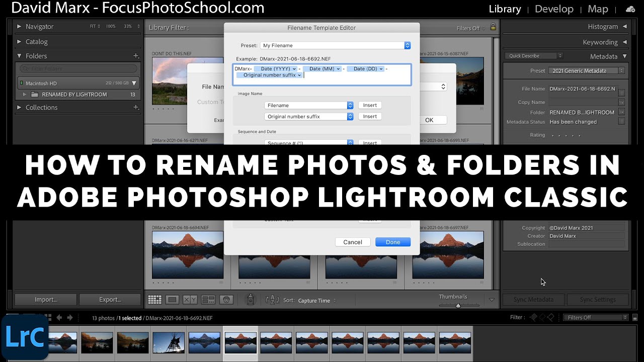This screenshot has height=362, width=644.
Task: Switch to Loupe view in the toolbar
Action: [172, 300]
